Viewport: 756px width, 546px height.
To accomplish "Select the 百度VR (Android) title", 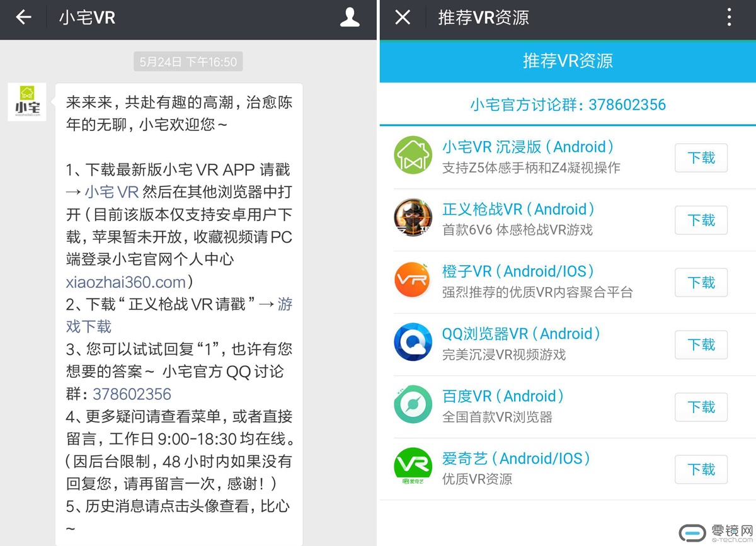I will pyautogui.click(x=503, y=396).
